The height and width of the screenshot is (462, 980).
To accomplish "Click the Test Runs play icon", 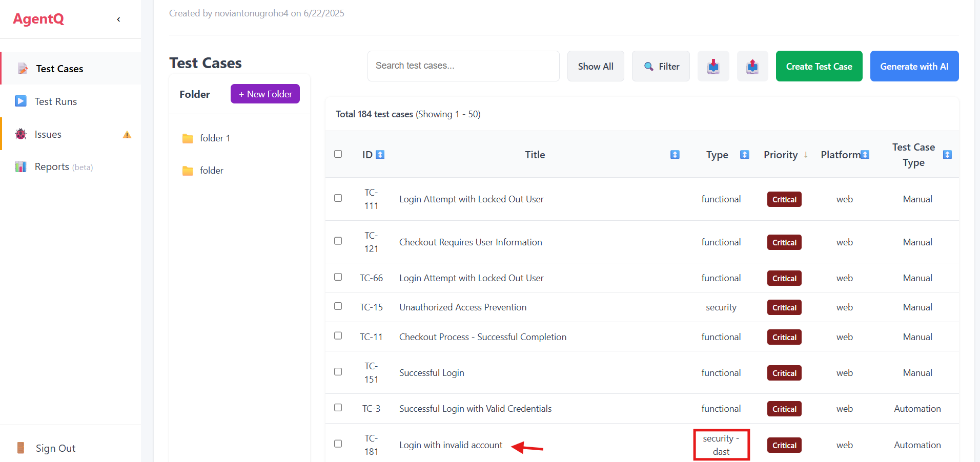I will 21,101.
